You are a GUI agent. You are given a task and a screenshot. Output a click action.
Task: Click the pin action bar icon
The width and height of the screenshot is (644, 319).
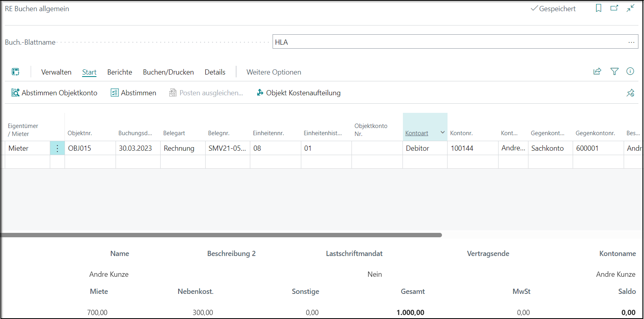(x=630, y=93)
